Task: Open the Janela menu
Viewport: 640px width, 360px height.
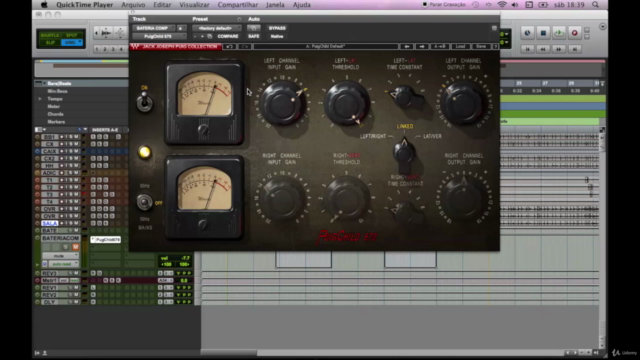Action: pyautogui.click(x=275, y=5)
